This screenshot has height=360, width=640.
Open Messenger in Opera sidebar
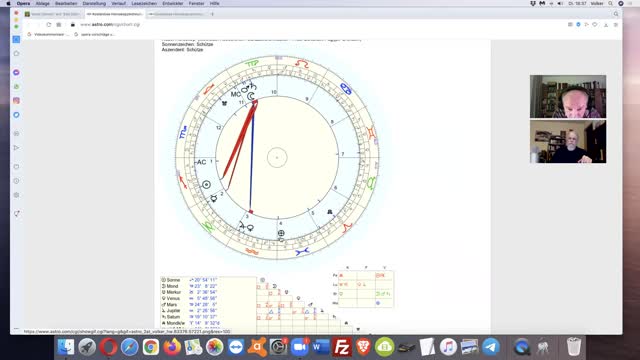[x=16, y=72]
